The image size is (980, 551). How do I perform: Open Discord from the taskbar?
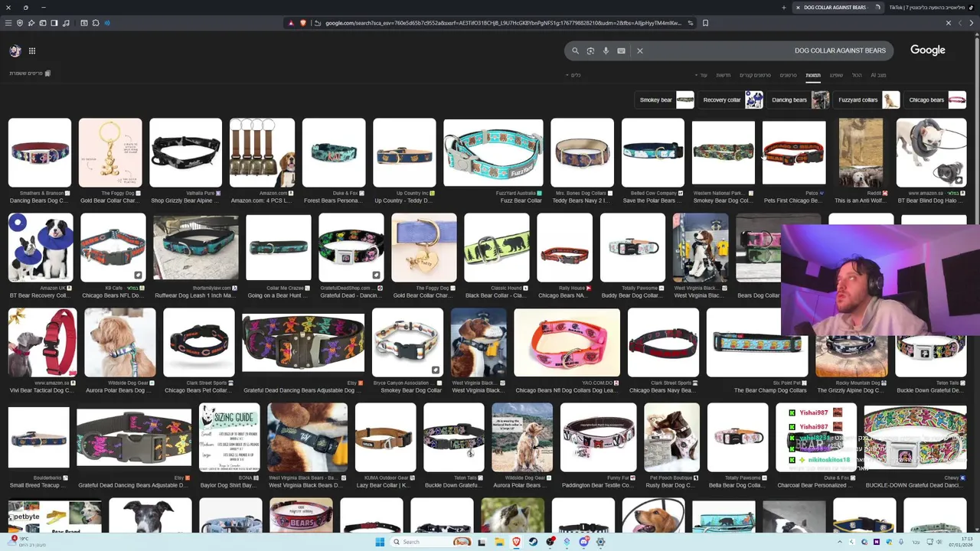584,542
